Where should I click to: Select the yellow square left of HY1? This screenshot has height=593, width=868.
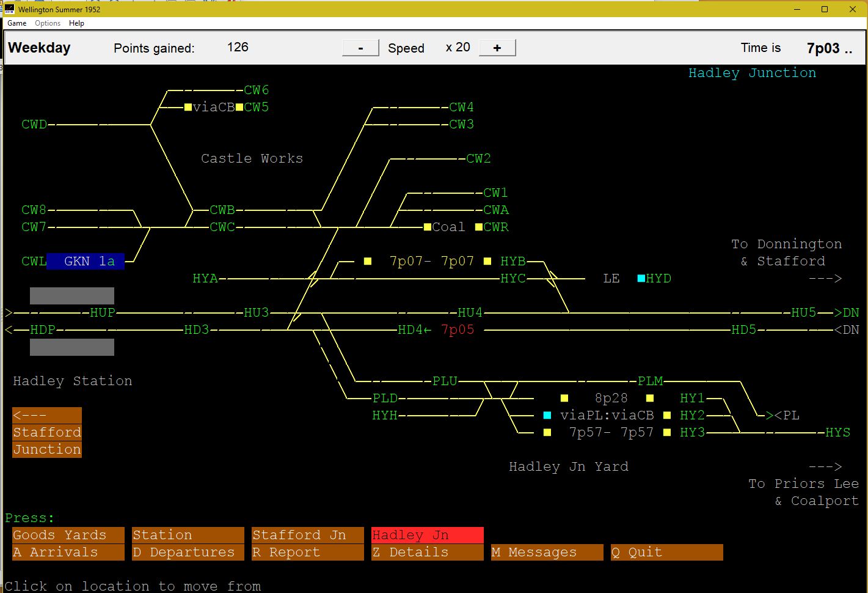pos(650,398)
